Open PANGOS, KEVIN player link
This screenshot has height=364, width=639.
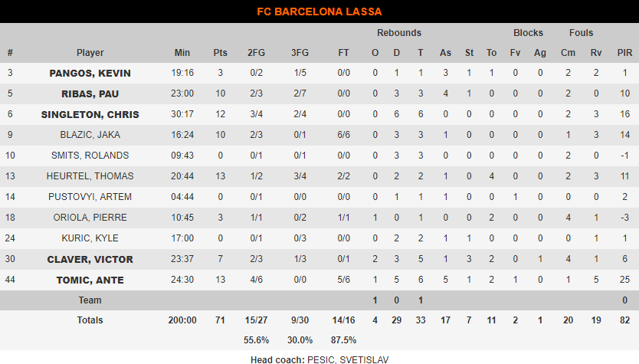tap(90, 74)
